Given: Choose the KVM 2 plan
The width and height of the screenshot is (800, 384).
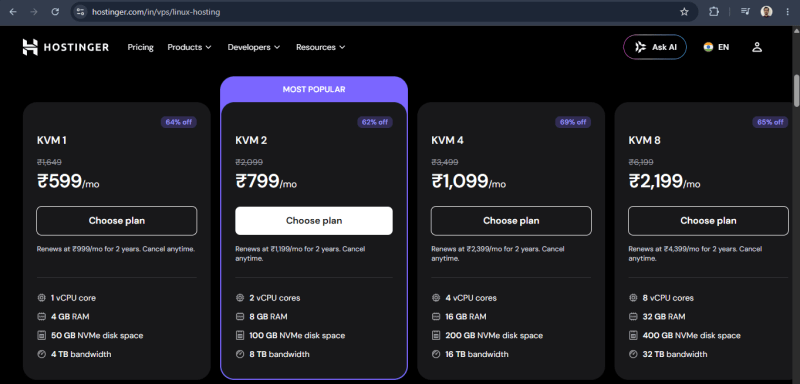Looking at the screenshot, I should 314,221.
